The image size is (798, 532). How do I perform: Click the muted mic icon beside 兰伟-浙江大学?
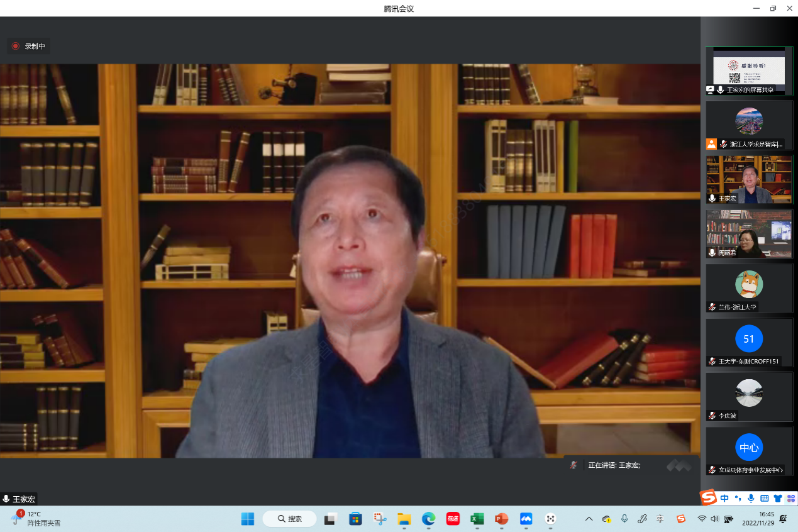click(712, 307)
